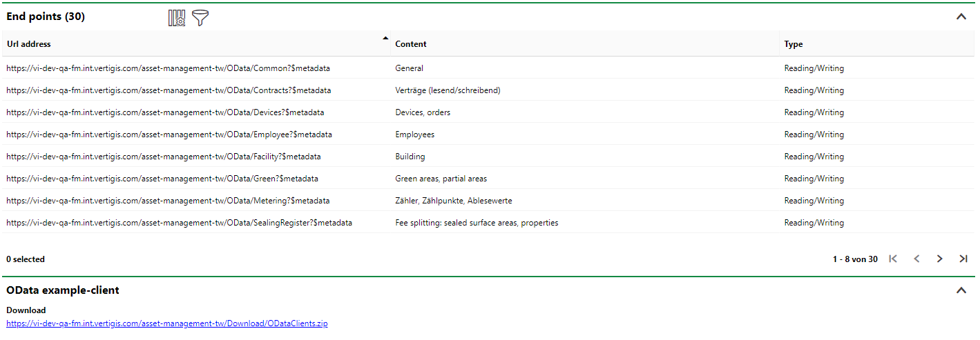This screenshot has width=980, height=340.
Task: Open the ODataClients.zip download link
Action: click(x=167, y=323)
